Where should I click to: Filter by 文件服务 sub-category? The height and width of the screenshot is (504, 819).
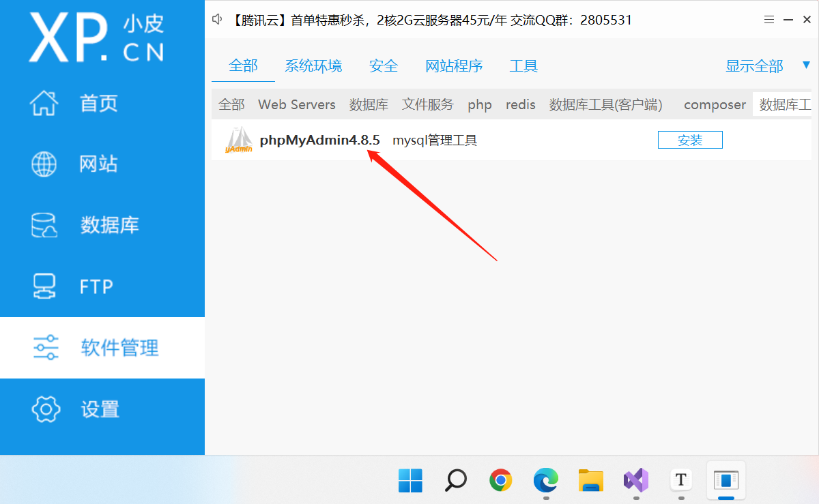pyautogui.click(x=428, y=104)
